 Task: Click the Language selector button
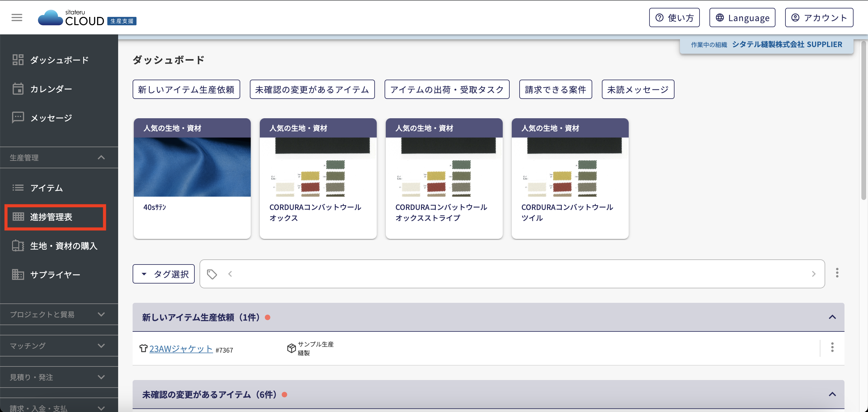tap(742, 18)
